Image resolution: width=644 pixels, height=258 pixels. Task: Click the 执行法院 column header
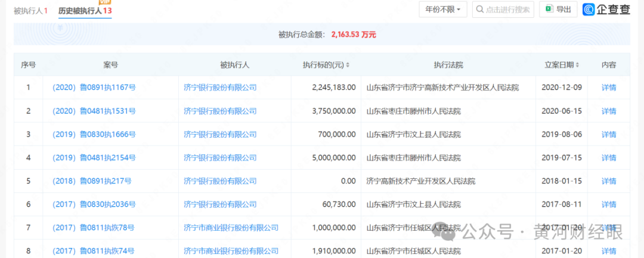pyautogui.click(x=448, y=65)
